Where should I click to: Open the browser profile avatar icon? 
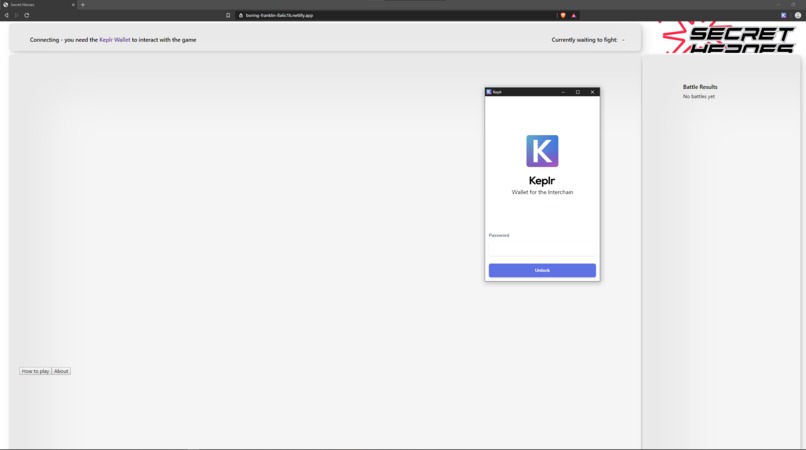798,15
